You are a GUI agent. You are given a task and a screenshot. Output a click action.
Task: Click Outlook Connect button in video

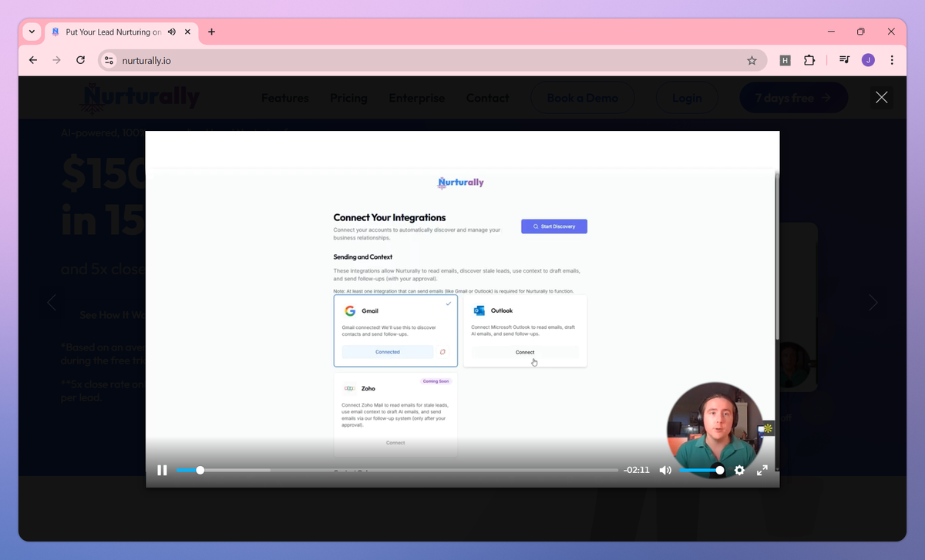point(525,352)
